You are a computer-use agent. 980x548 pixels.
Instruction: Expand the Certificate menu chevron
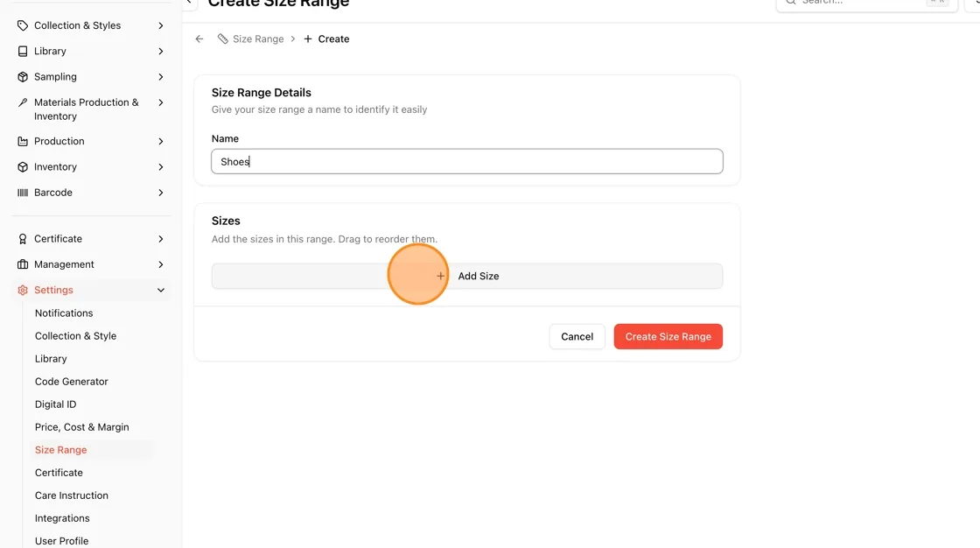pos(161,239)
